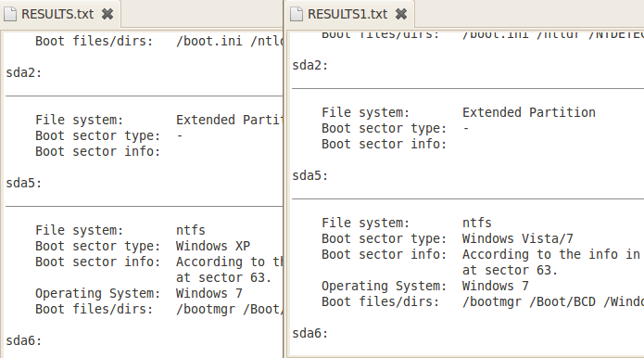
Task: Click 'ntfs' file system value in RESULTS.txt
Action: (191, 230)
